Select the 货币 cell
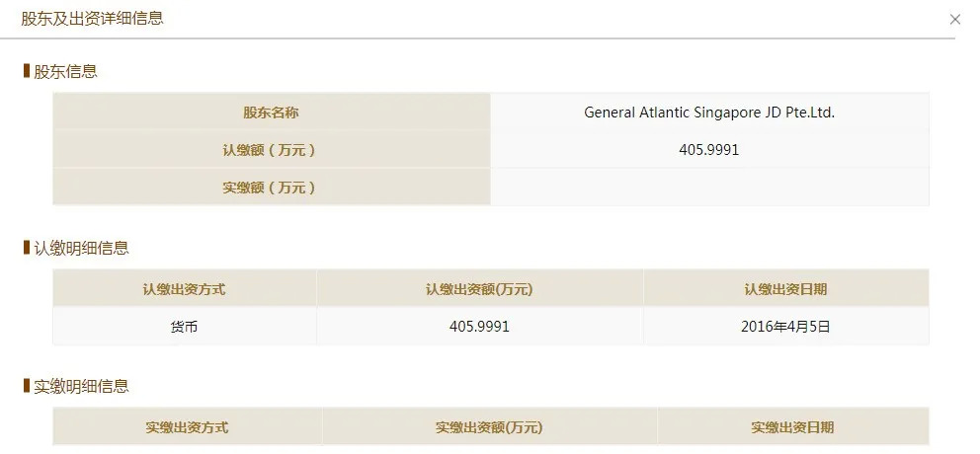This screenshot has height=454, width=980. pyautogui.click(x=184, y=327)
